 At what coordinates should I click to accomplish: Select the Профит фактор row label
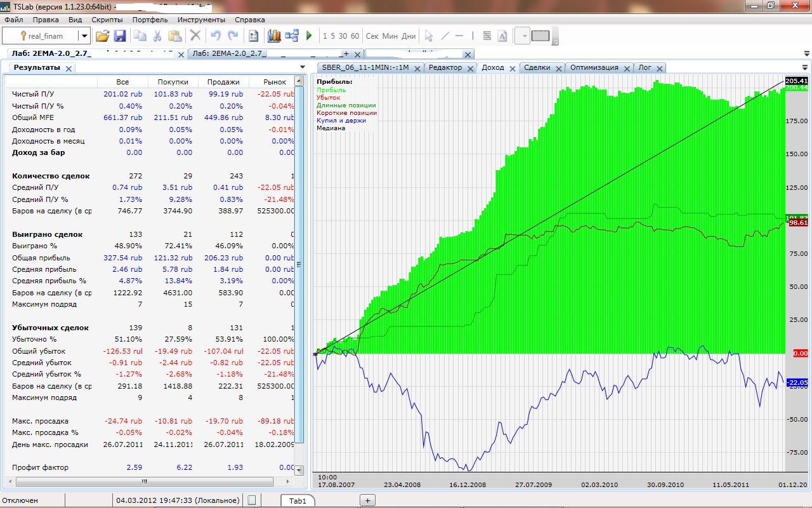tap(40, 467)
